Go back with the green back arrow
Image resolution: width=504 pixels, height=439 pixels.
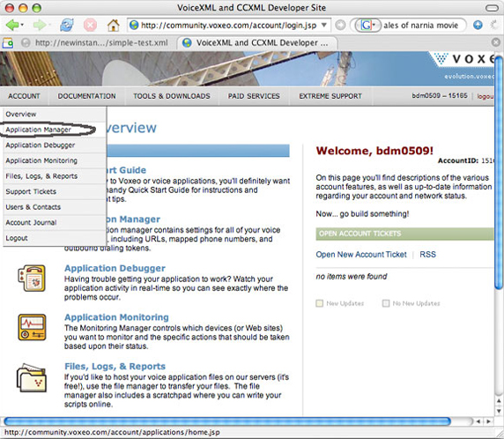click(12, 25)
